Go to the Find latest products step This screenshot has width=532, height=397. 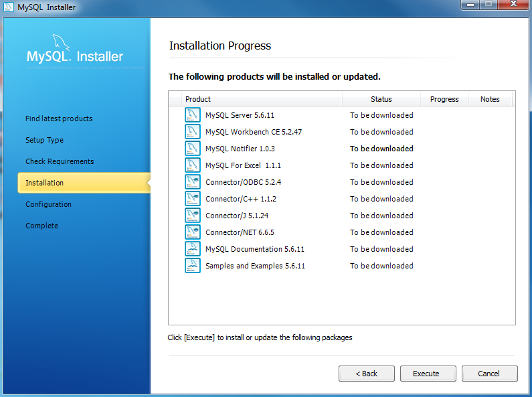point(59,118)
